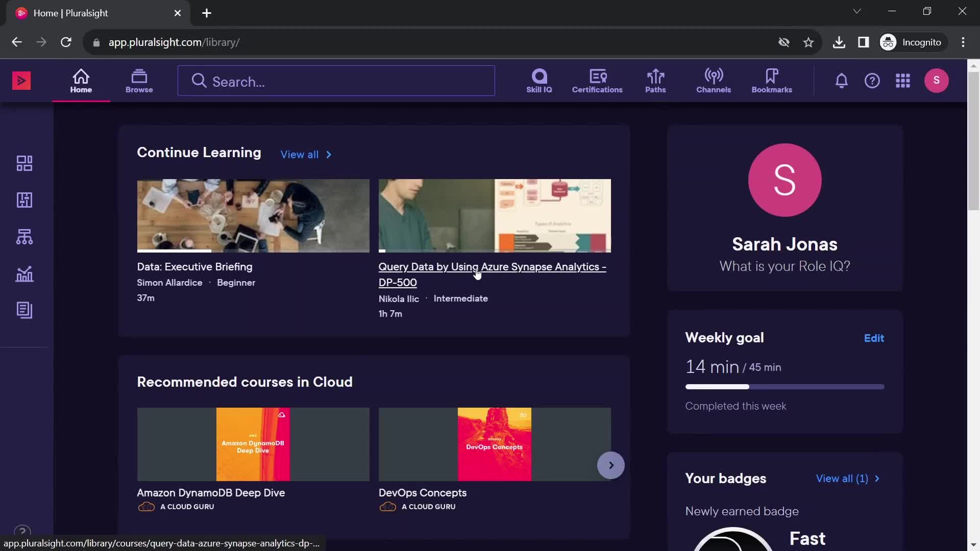Screen dimensions: 980x551
Task: Click the Simon Allardice author name
Action: [169, 283]
